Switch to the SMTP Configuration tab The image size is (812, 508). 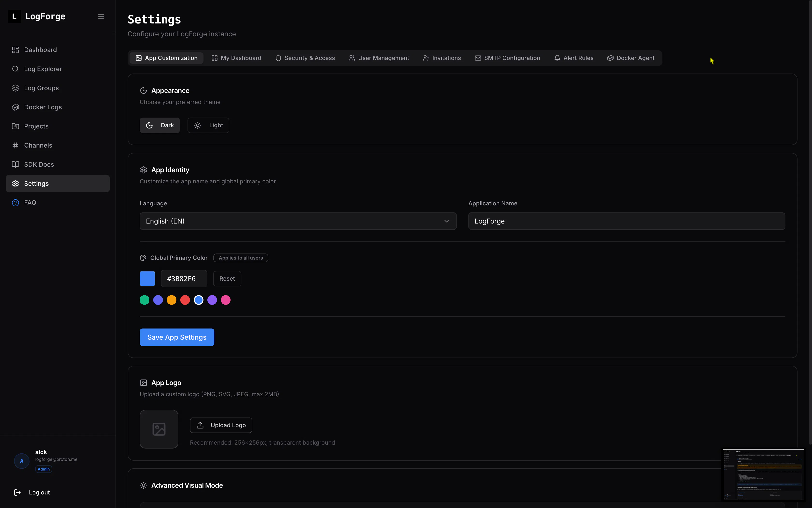point(507,58)
